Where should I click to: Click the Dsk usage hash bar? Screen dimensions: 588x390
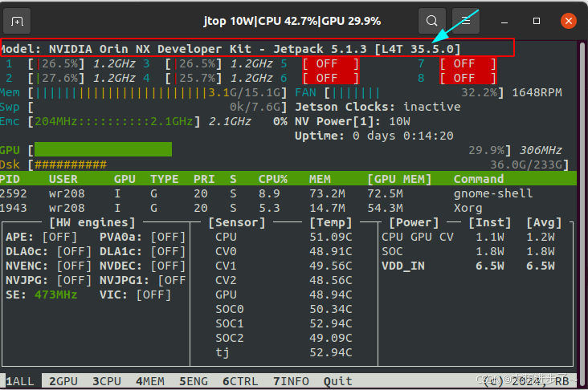71,165
